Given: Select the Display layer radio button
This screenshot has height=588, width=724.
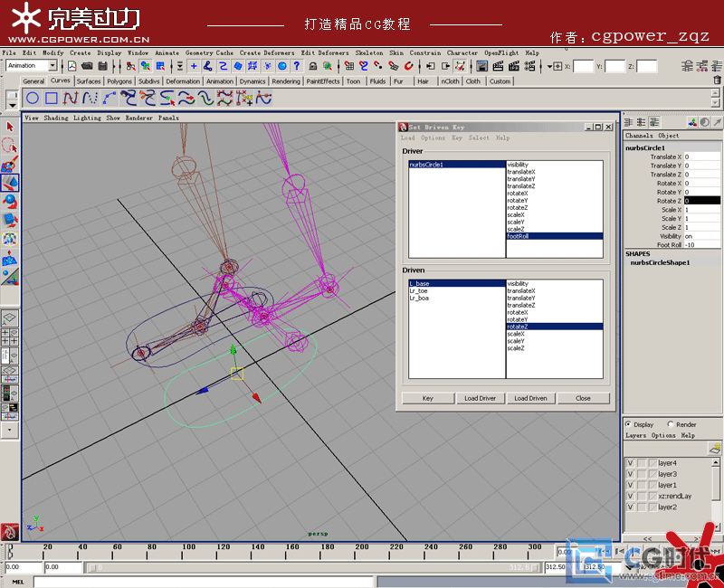Looking at the screenshot, I should [628, 424].
